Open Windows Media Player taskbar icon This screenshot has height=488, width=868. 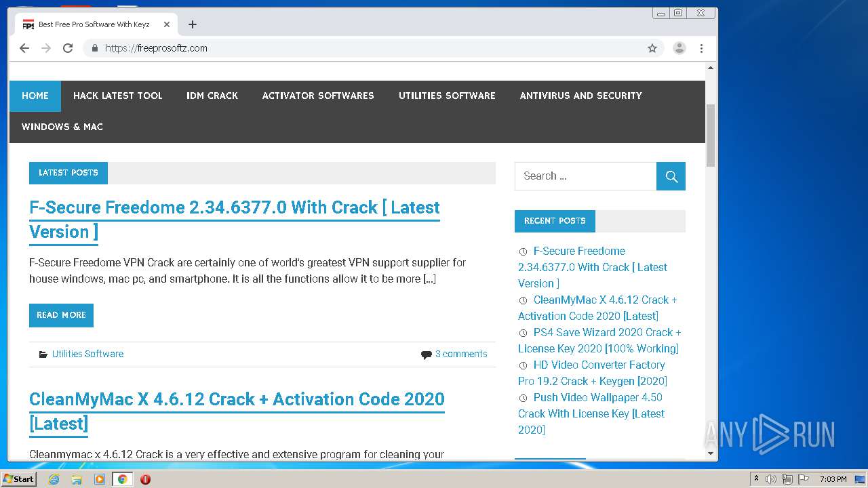tap(100, 479)
